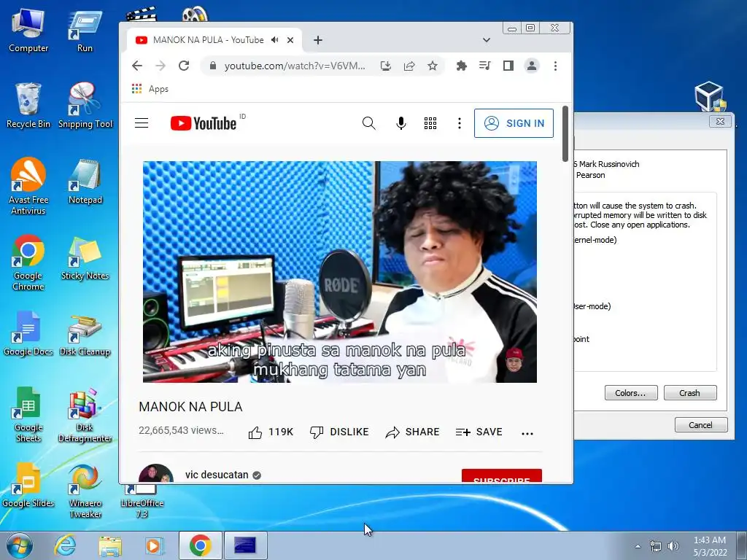This screenshot has width=747, height=560.
Task: Open the more actions ellipsis under the video
Action: [527, 433]
